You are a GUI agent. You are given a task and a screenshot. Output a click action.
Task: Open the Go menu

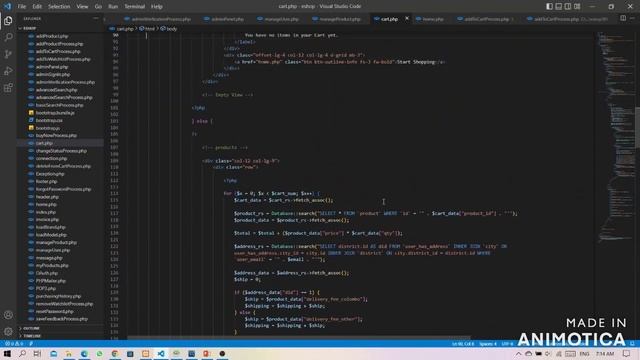click(98, 7)
